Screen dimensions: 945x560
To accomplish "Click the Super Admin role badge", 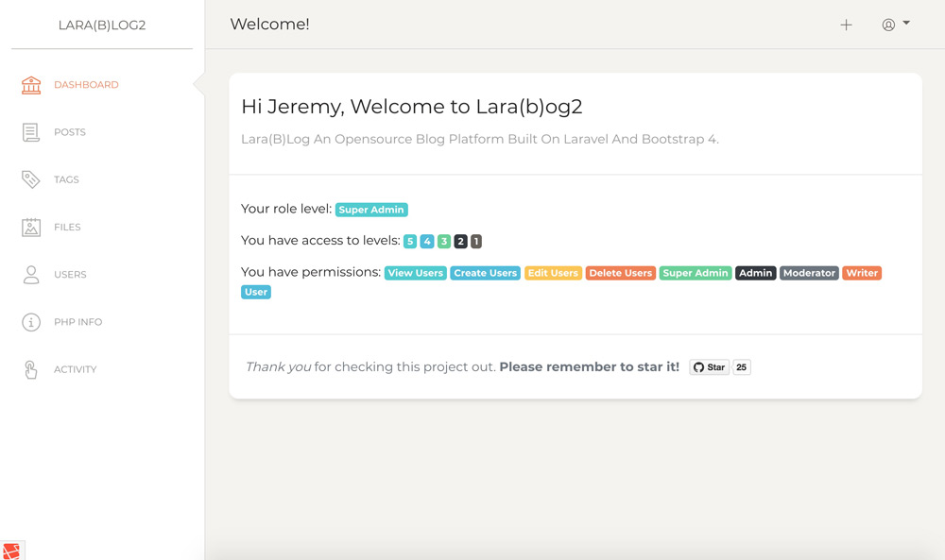I will [371, 209].
